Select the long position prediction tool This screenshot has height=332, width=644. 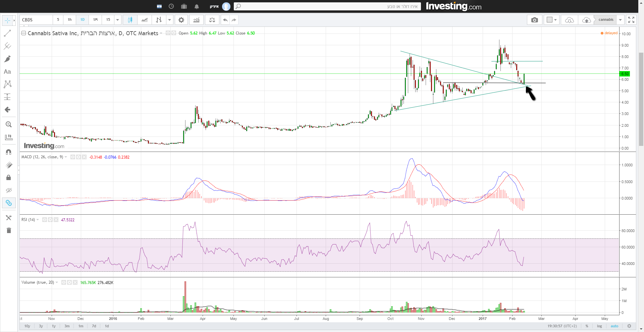point(7,97)
